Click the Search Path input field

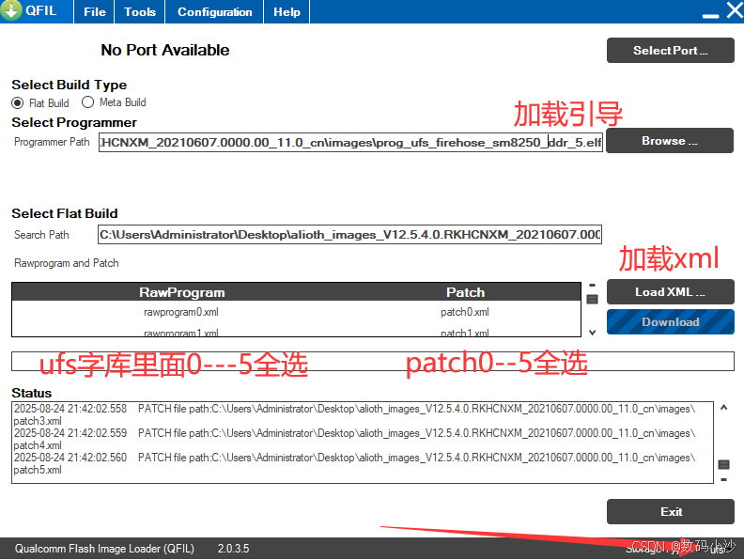click(349, 235)
